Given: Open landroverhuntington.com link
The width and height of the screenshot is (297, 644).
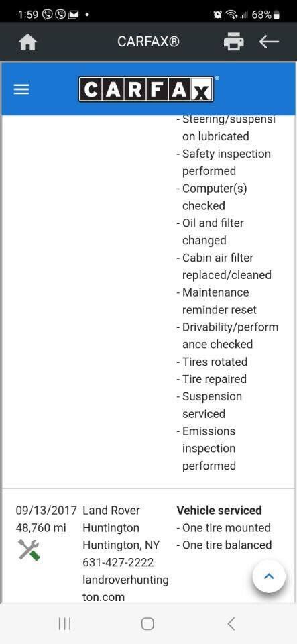Looking at the screenshot, I should click(x=125, y=588).
